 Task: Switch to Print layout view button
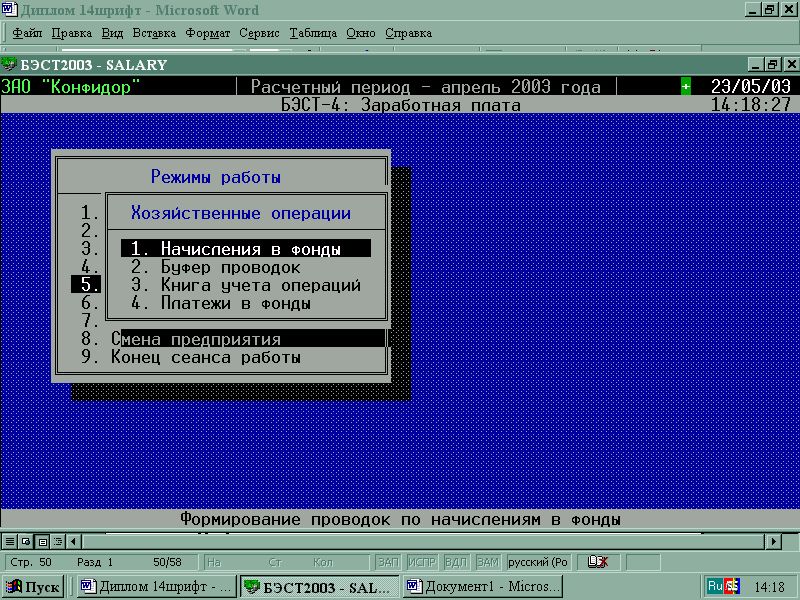[x=42, y=541]
